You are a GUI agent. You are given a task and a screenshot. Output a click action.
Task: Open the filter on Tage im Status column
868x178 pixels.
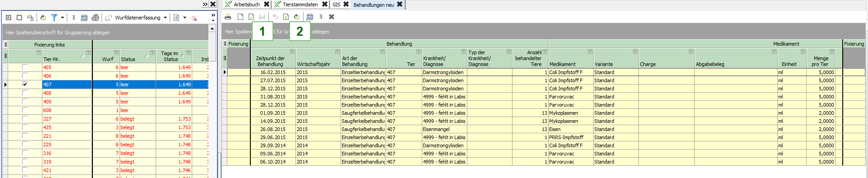click(x=189, y=52)
